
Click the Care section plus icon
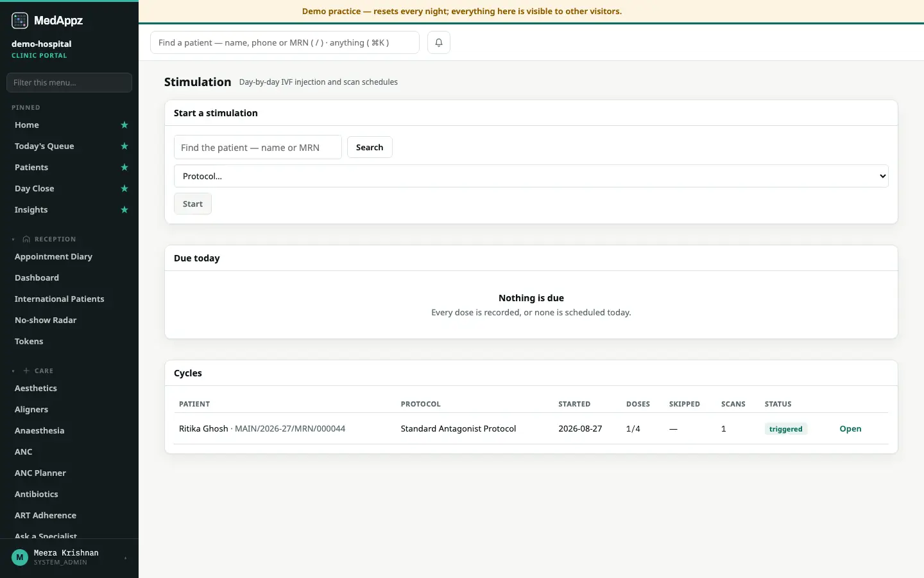click(26, 371)
